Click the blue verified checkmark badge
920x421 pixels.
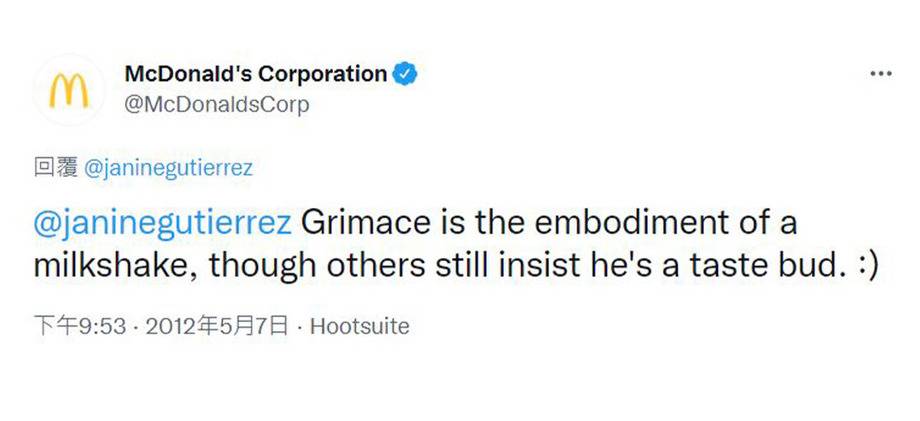point(406,74)
